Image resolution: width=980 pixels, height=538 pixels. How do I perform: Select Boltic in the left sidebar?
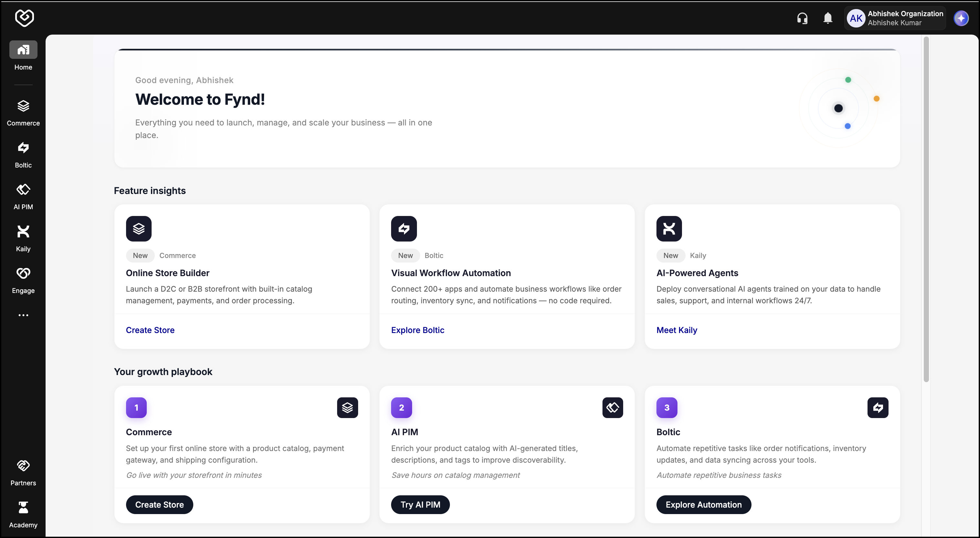pos(23,155)
